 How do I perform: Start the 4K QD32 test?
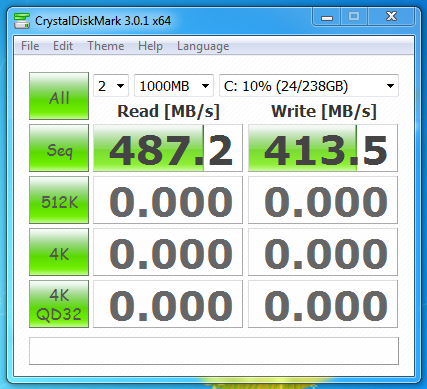59,304
